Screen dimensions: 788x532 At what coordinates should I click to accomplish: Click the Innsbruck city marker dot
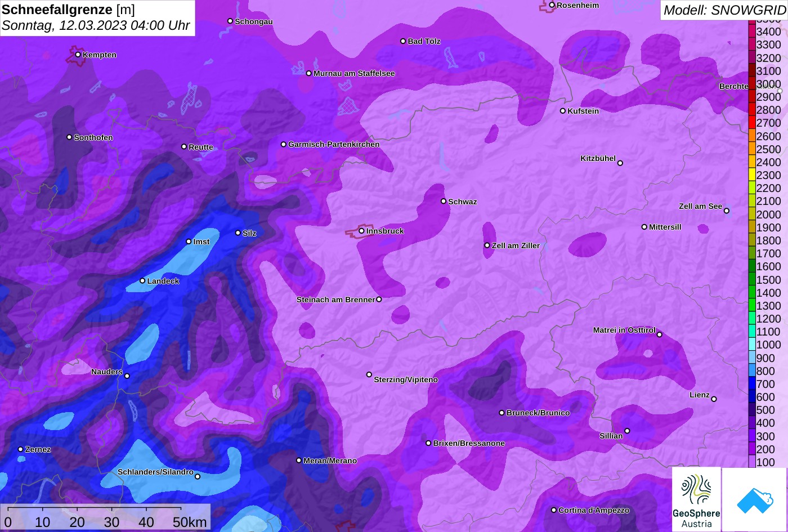(x=361, y=231)
